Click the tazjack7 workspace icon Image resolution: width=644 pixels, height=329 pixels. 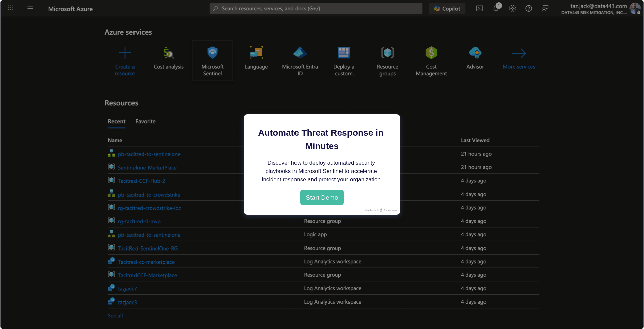pyautogui.click(x=111, y=288)
